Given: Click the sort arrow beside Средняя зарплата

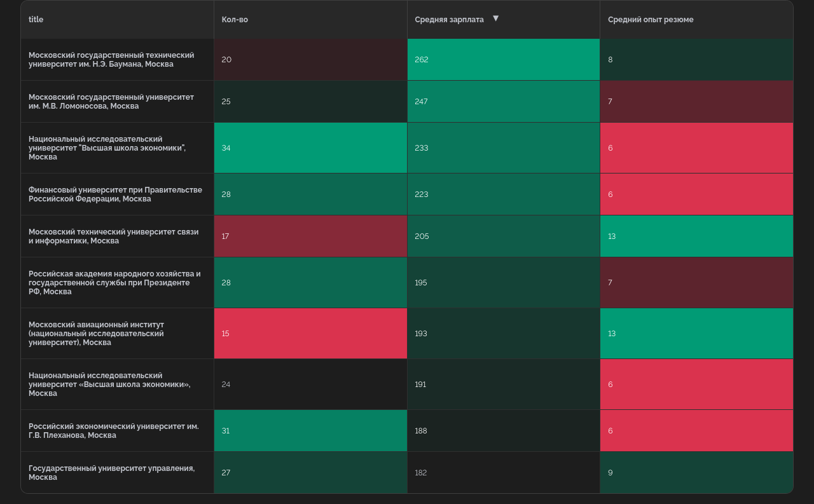Looking at the screenshot, I should 495,18.
